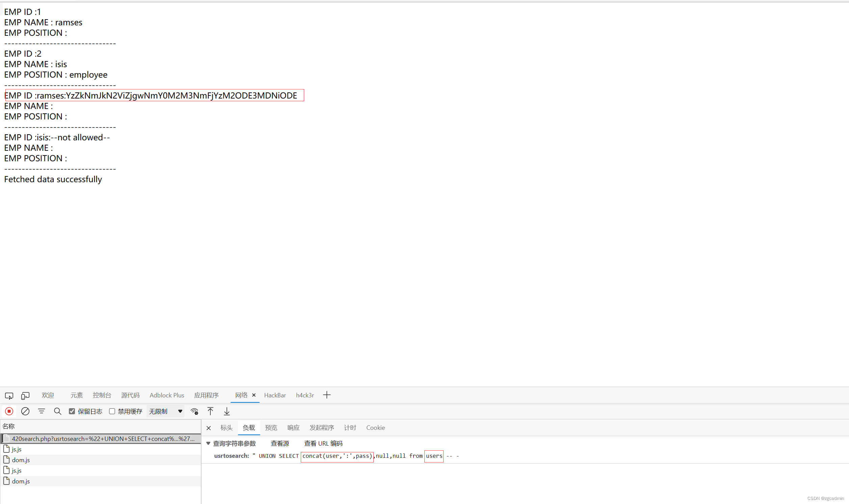Open network search magnifier
This screenshot has height=504, width=849.
tap(58, 411)
